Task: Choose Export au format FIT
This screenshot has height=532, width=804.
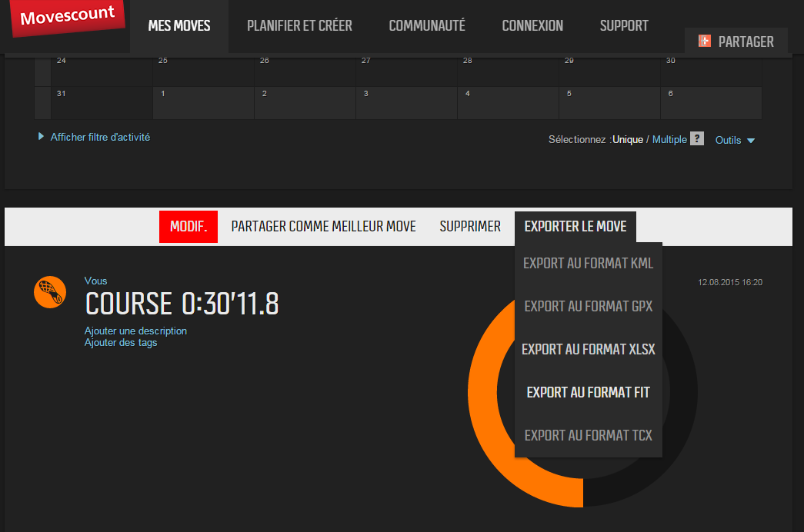Action: point(588,393)
